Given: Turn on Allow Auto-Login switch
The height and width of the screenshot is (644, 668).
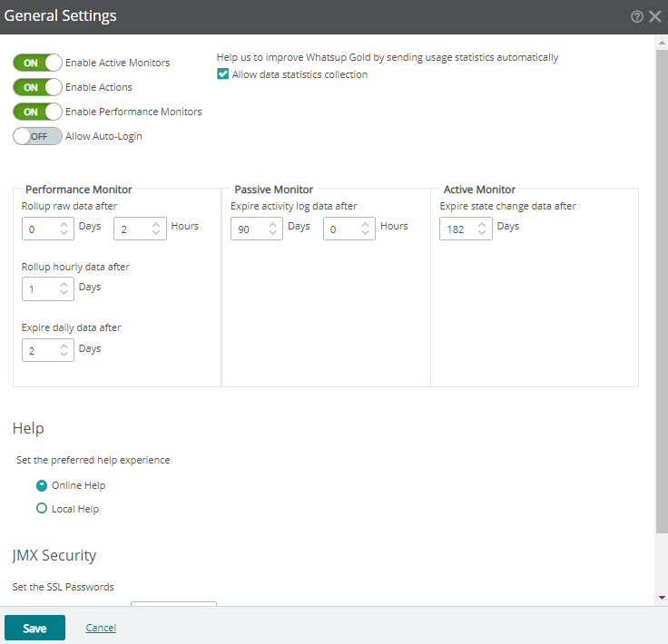Looking at the screenshot, I should tap(37, 136).
